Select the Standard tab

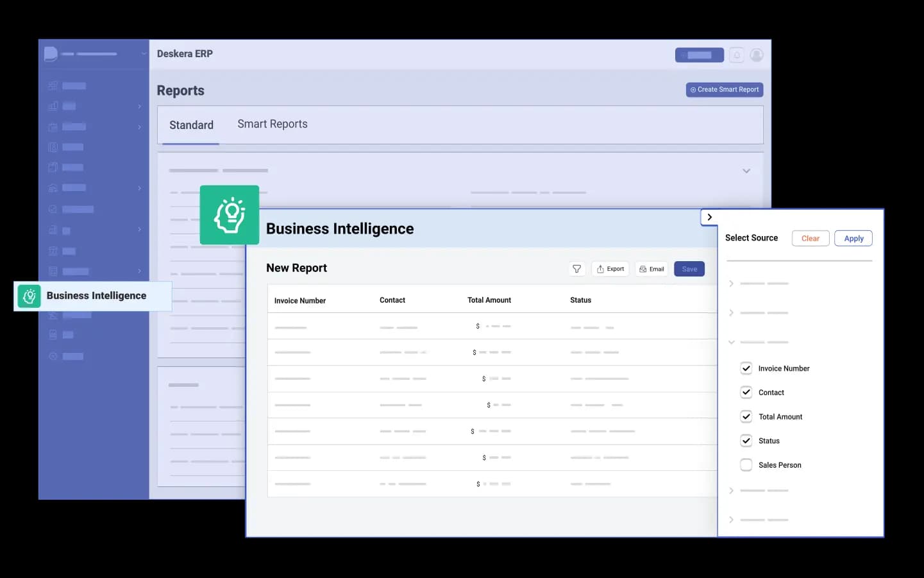click(x=191, y=125)
